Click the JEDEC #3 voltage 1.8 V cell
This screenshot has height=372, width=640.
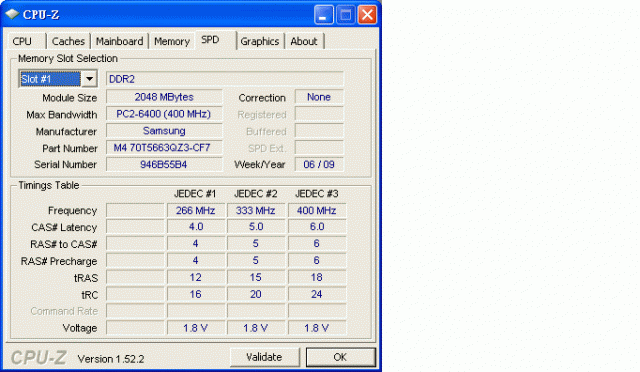(x=317, y=328)
